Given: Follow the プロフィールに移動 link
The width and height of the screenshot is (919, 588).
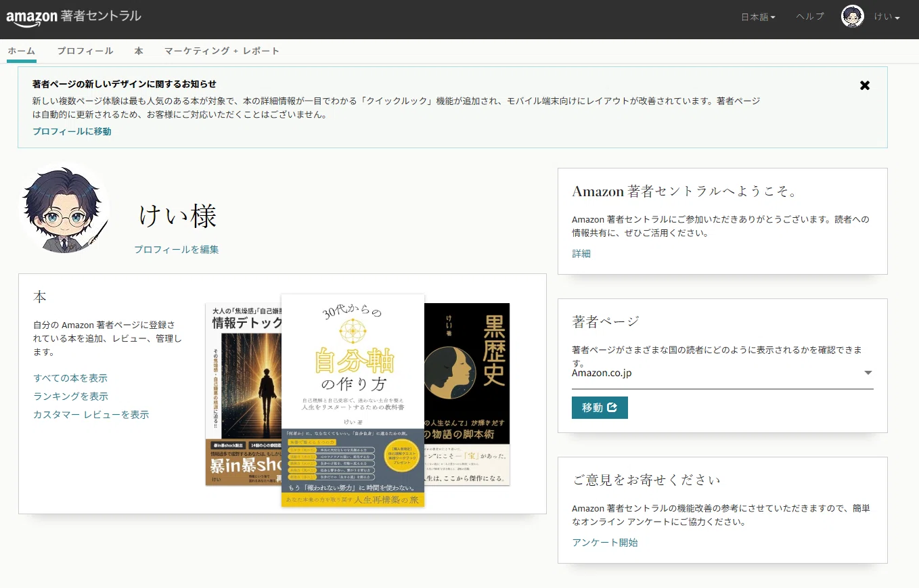Looking at the screenshot, I should [x=72, y=131].
